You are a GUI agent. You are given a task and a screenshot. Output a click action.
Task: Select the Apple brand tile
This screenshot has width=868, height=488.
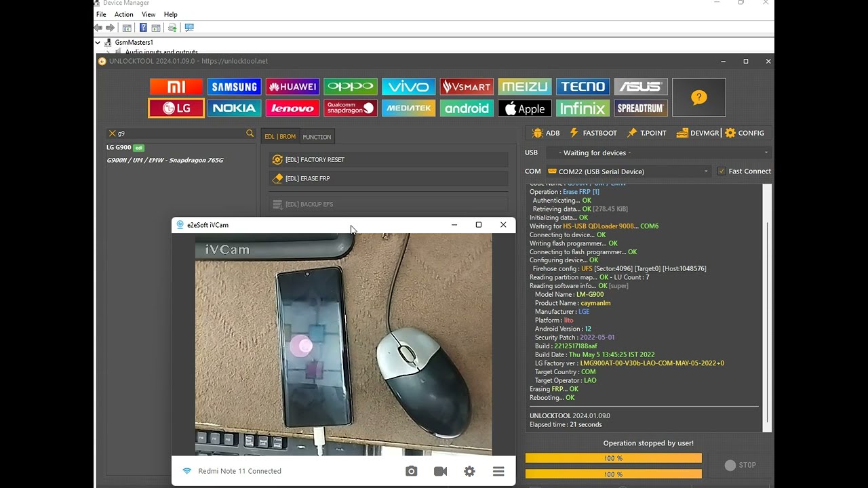pos(525,108)
